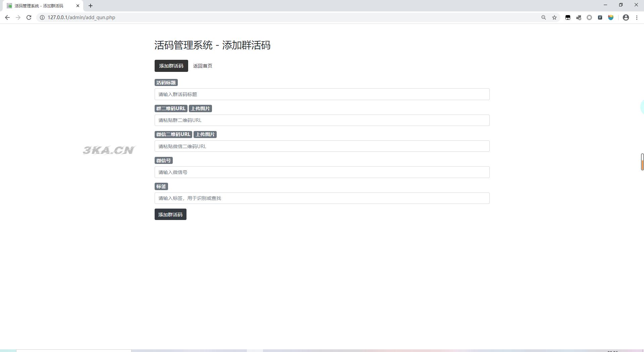644x352 pixels.
Task: Reload the page with refresh icon
Action: (29, 17)
